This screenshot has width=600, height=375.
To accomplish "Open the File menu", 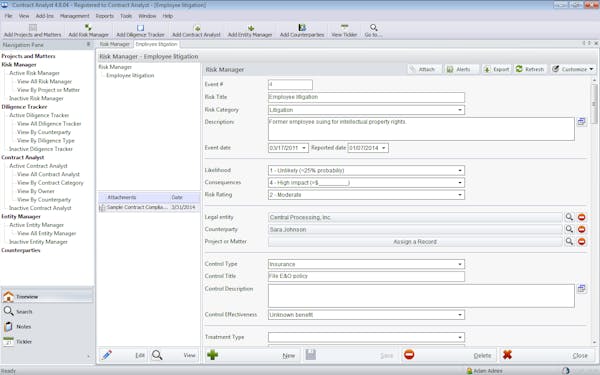I will point(8,16).
